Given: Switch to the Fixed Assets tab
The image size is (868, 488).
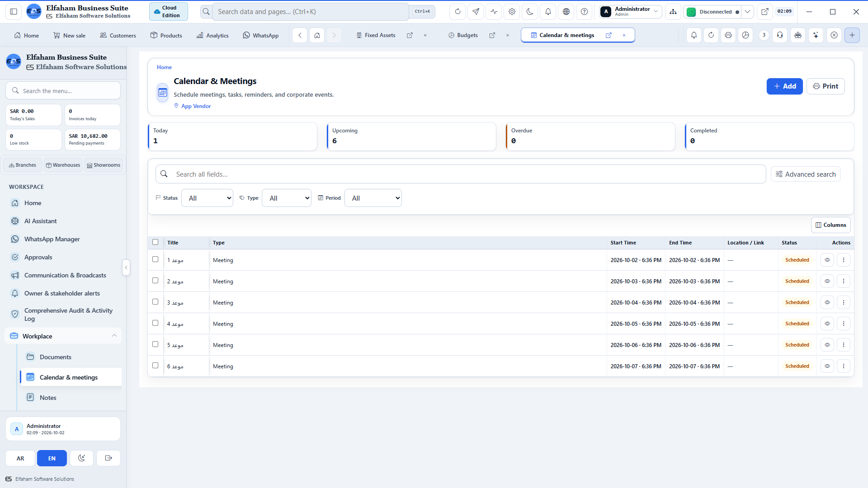Looking at the screenshot, I should click(x=376, y=35).
